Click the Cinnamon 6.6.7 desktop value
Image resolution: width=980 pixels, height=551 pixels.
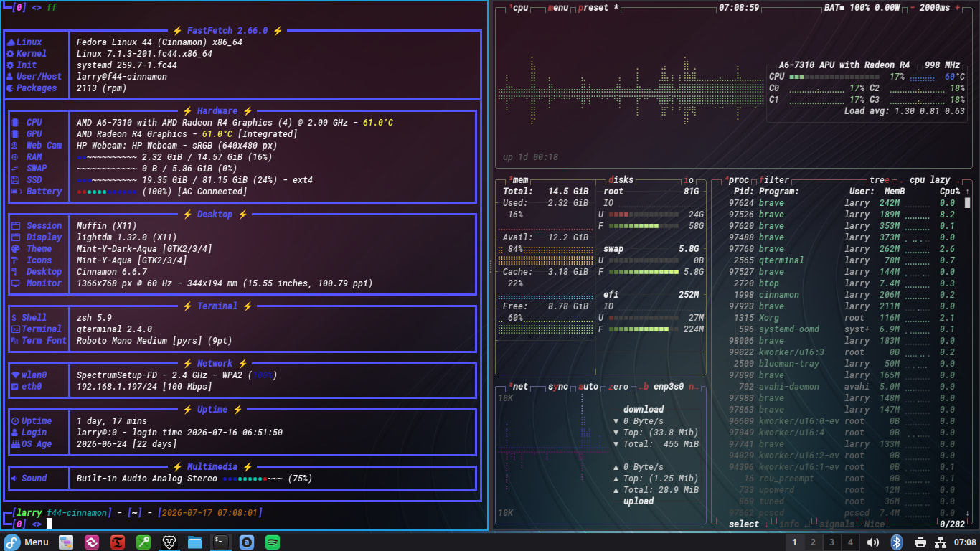(112, 272)
